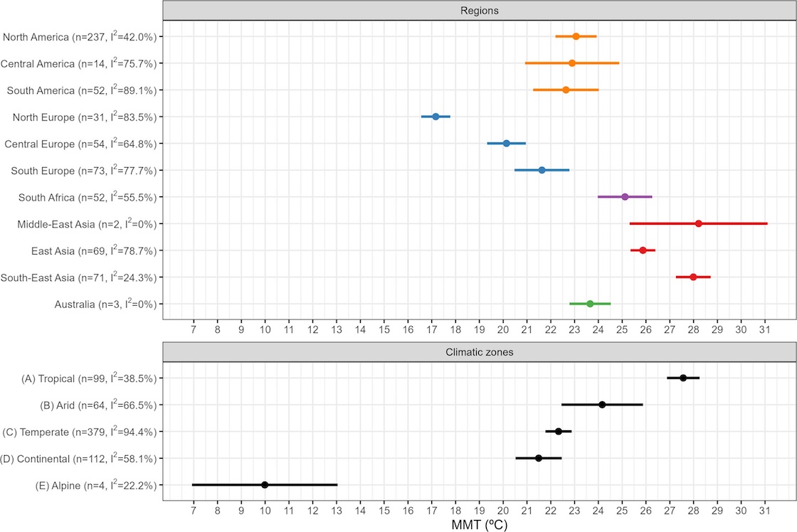797x532 pixels.
Task: Click the South America orange data point
Action: 566,90
